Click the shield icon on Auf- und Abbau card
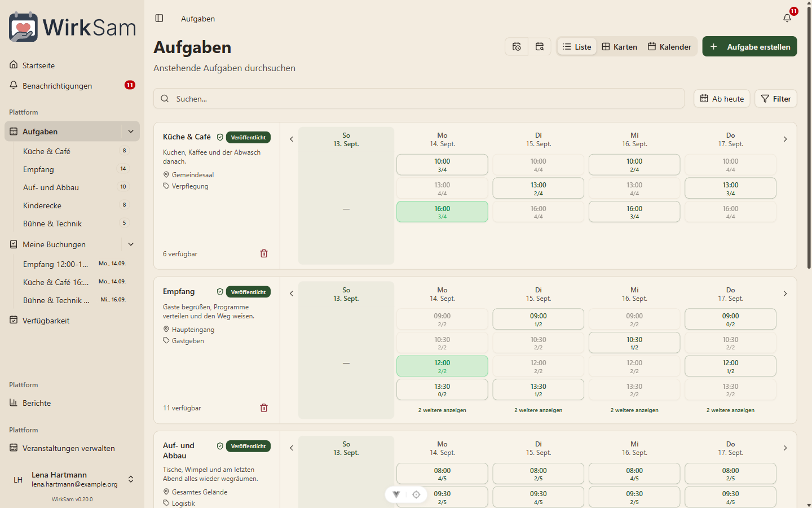This screenshot has width=812, height=508. [220, 446]
